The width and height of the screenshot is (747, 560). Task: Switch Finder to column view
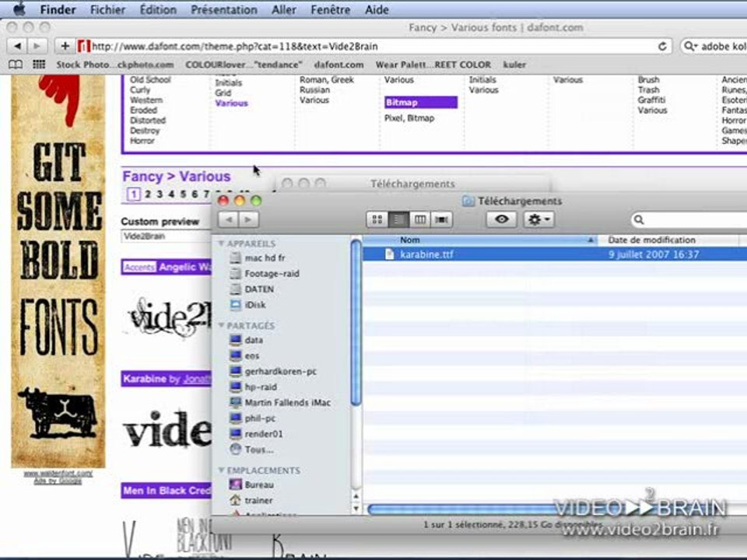pos(419,219)
